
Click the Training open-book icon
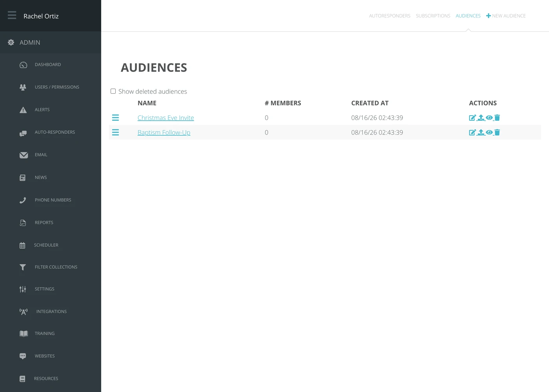point(24,334)
